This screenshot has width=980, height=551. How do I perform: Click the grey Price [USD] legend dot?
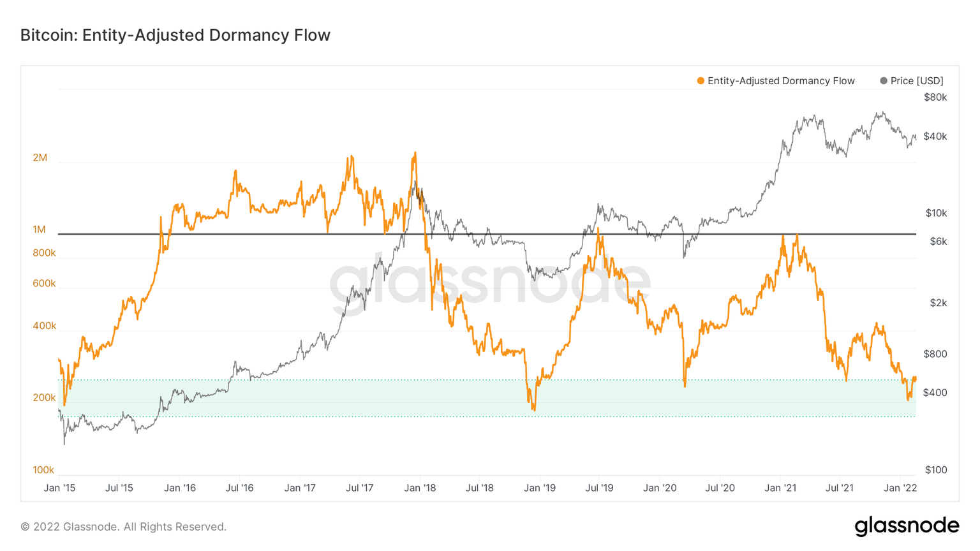(x=884, y=81)
